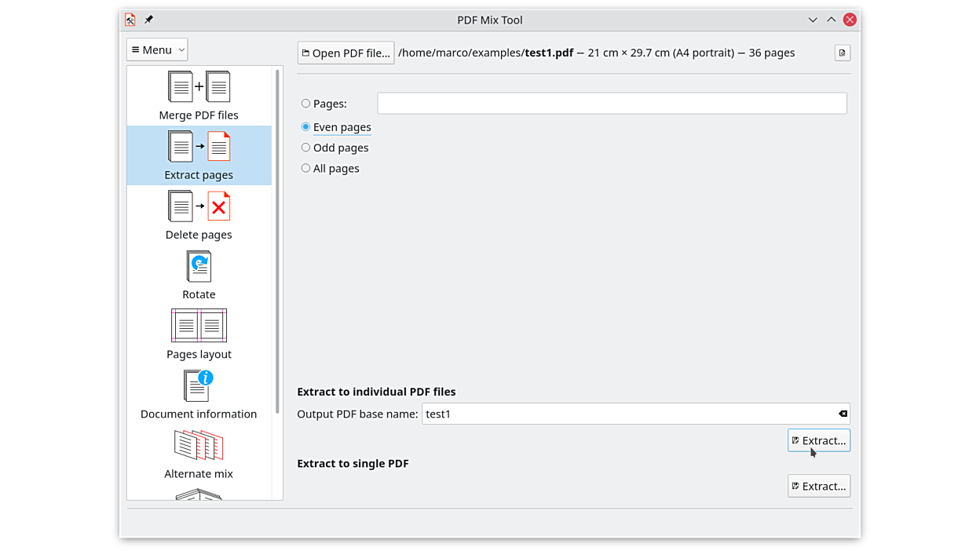Viewport: 980px width, 551px height.
Task: Choose the Even pages radio button
Action: point(306,127)
